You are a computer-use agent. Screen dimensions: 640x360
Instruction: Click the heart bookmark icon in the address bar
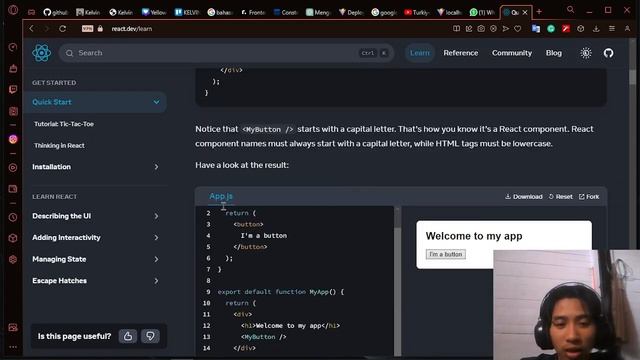pos(518,29)
